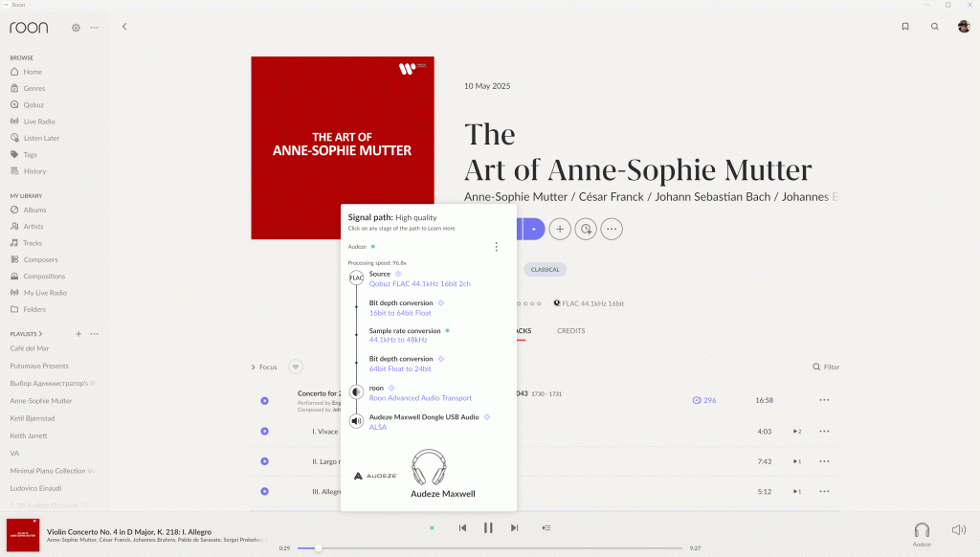Switch to the CREDITS tab
The width and height of the screenshot is (980, 557).
pos(571,331)
